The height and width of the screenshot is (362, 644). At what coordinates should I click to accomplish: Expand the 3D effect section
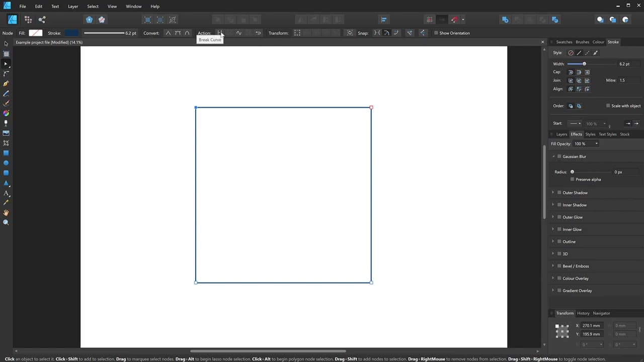[553, 254]
